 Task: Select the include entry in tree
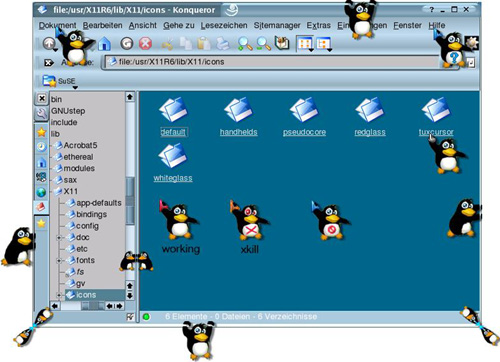click(64, 122)
